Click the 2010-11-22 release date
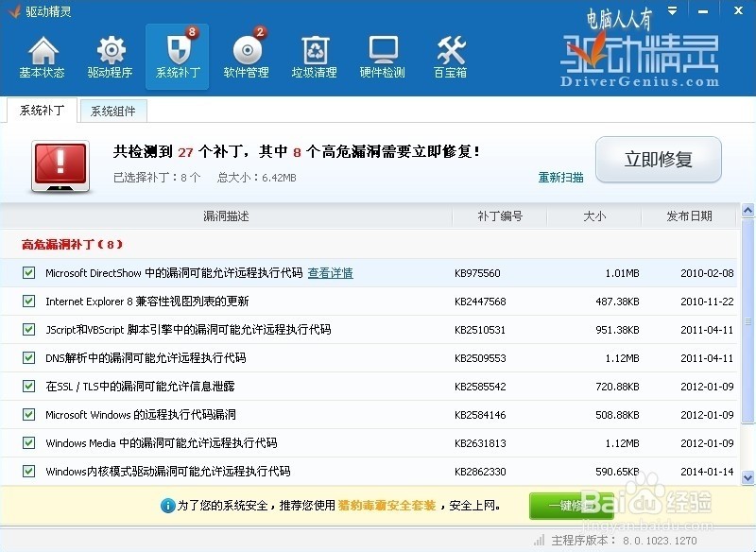Screen dimensions: 756x552 707,302
